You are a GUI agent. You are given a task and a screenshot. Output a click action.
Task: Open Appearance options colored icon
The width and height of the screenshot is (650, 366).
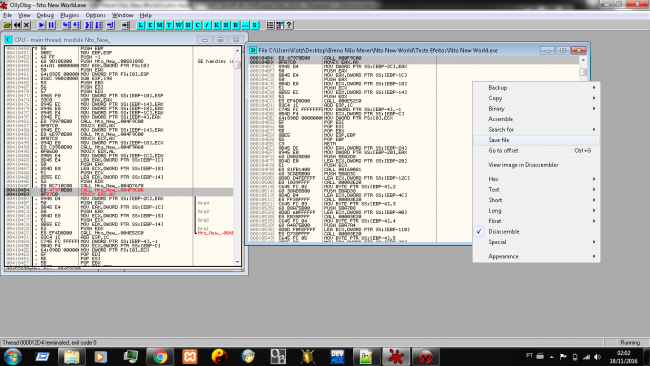(x=280, y=25)
